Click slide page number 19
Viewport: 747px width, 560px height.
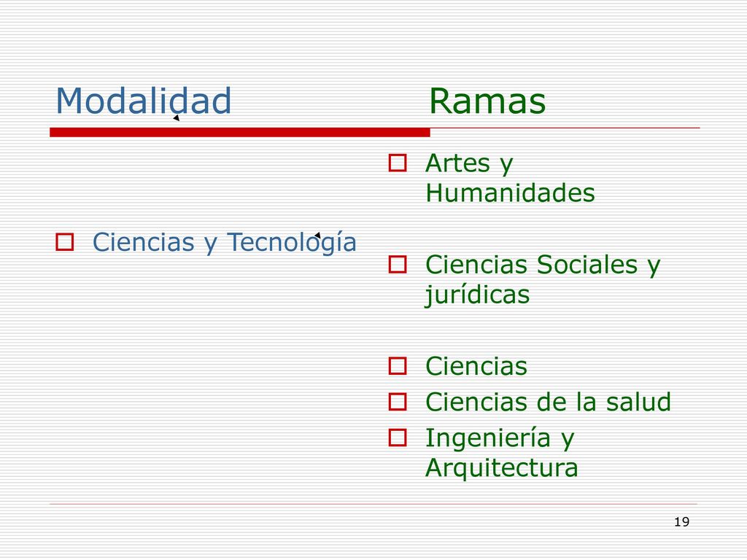coord(682,522)
